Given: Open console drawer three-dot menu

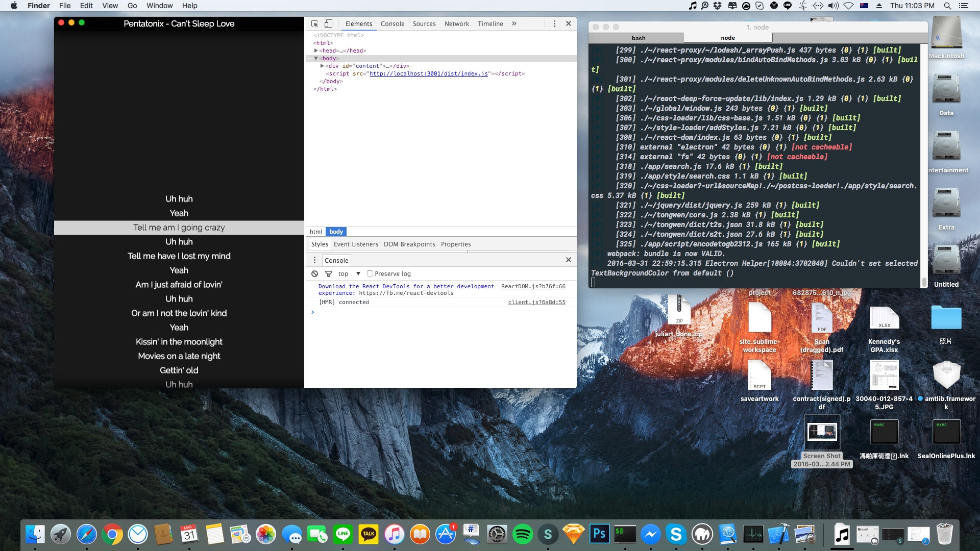Looking at the screenshot, I should tap(314, 260).
